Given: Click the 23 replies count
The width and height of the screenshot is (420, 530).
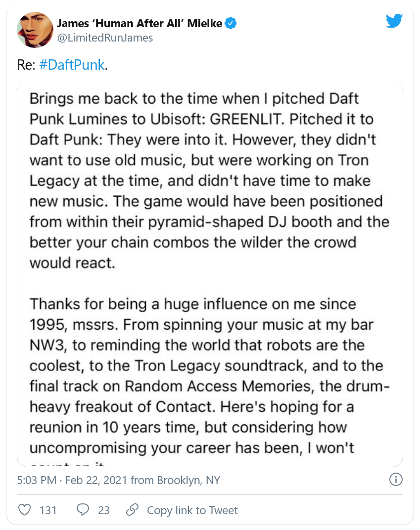Looking at the screenshot, I should pyautogui.click(x=103, y=510).
